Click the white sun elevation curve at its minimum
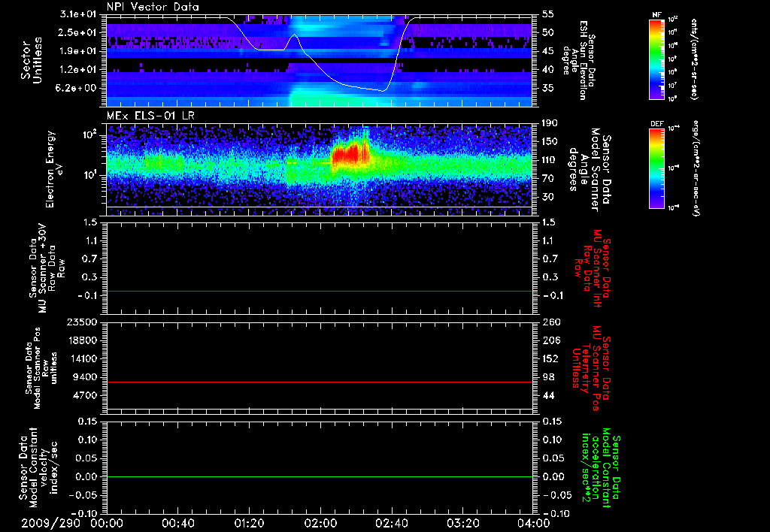Screen dimensions: 770x532 click(384, 91)
